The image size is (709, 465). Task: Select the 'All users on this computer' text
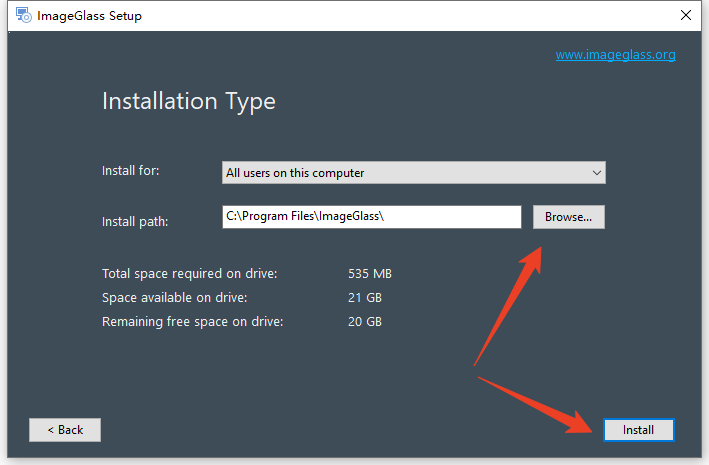pyautogui.click(x=295, y=173)
